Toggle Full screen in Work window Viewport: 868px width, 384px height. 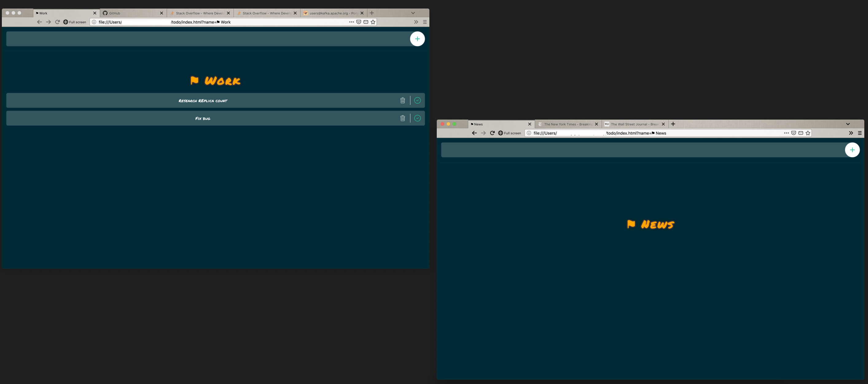(x=74, y=22)
